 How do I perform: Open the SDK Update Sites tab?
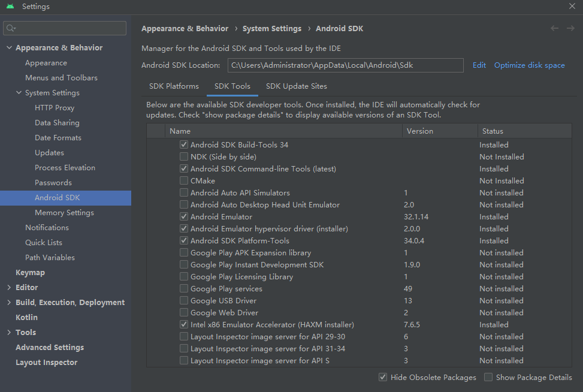[x=296, y=86]
